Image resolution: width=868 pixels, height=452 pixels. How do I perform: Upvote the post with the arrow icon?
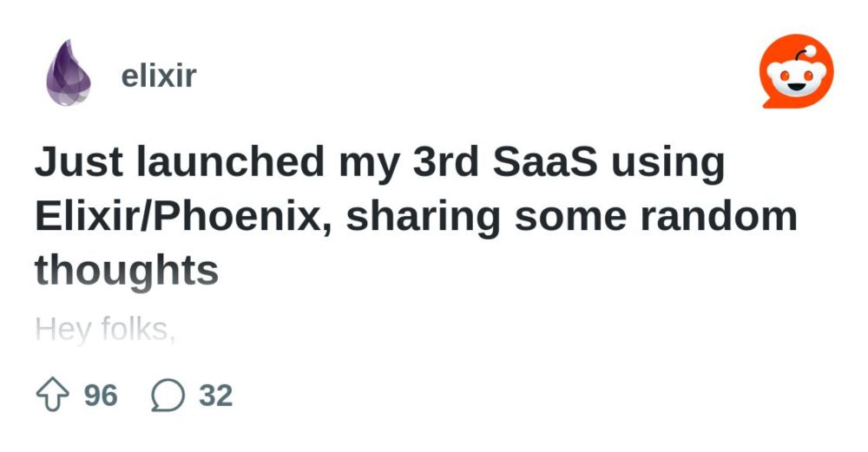point(53,396)
